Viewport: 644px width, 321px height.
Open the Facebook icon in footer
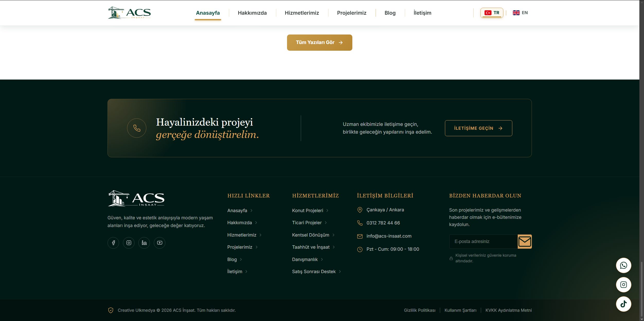tap(113, 243)
